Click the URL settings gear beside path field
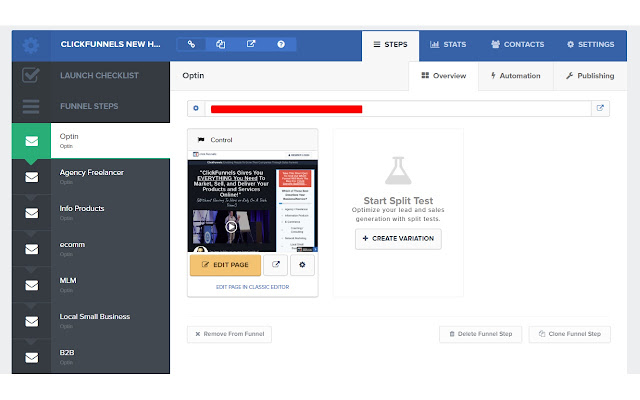This screenshot has height=400, width=640. coord(196,108)
